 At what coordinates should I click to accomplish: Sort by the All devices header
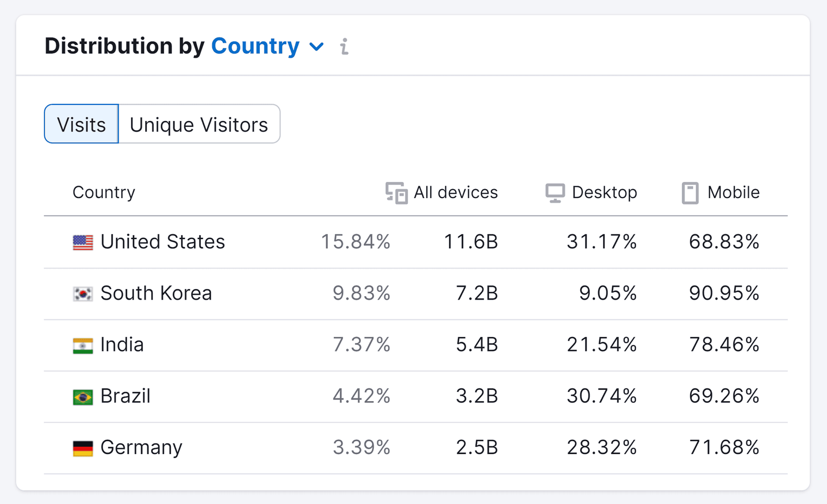tap(455, 192)
